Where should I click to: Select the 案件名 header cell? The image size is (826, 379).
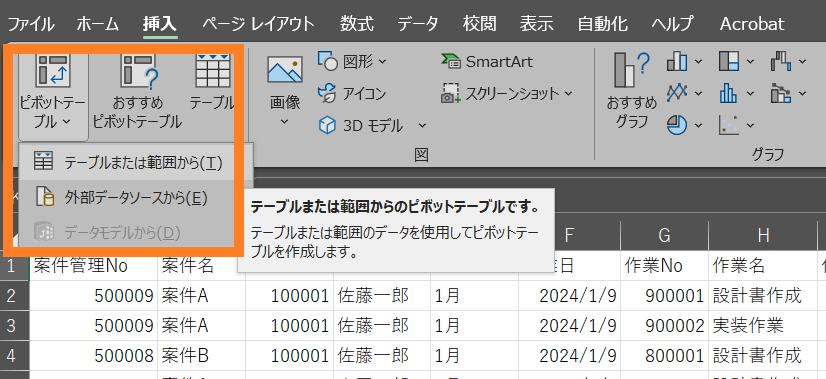point(201,266)
